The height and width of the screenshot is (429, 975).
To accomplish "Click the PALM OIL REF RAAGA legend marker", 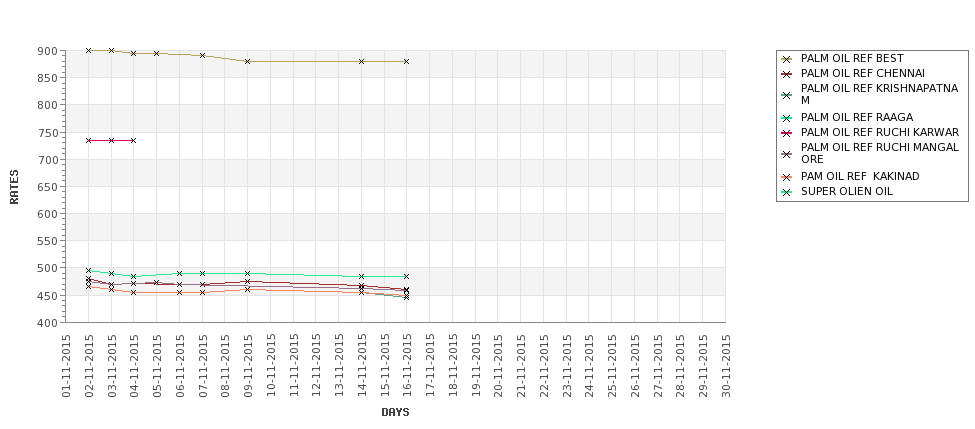I will [787, 118].
